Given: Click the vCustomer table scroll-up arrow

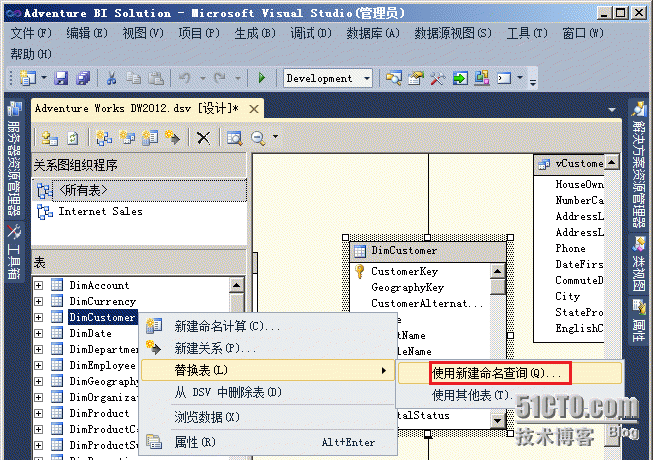Looking at the screenshot, I should click(x=611, y=162).
